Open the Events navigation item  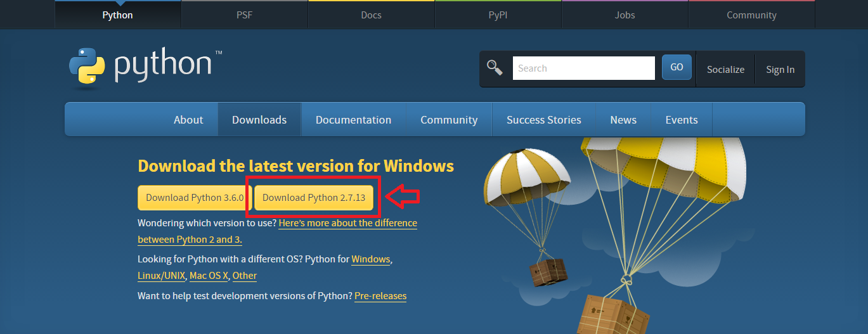coord(682,120)
